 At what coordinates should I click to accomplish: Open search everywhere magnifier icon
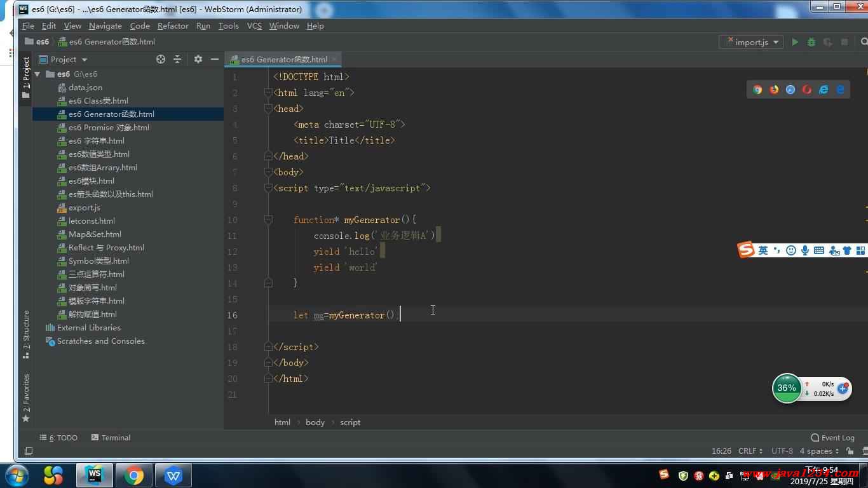(x=864, y=42)
